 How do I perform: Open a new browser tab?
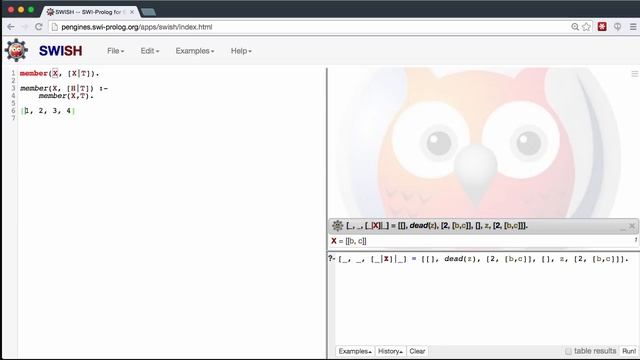pyautogui.click(x=148, y=12)
